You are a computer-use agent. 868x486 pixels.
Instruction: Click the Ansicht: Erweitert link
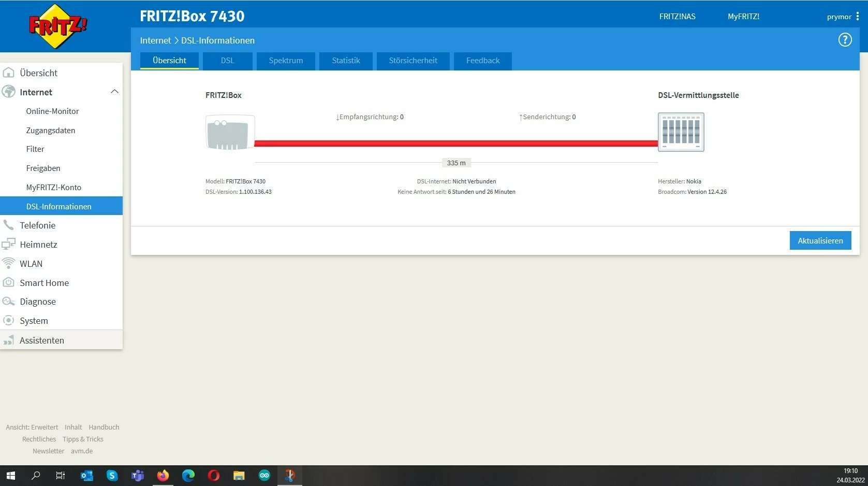[32, 427]
